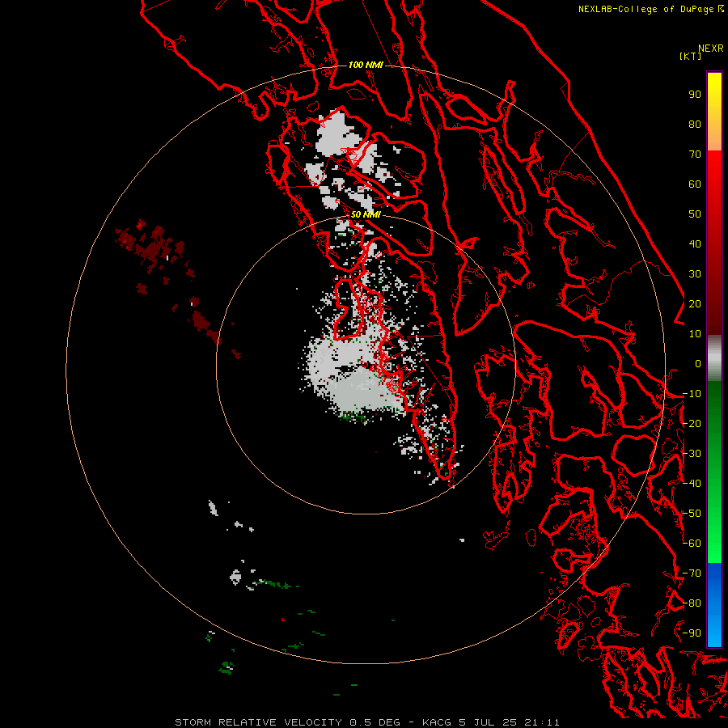The image size is (728, 728).
Task: Click the STORM RELATIVE VELOCITY caption text
Action: point(259,722)
